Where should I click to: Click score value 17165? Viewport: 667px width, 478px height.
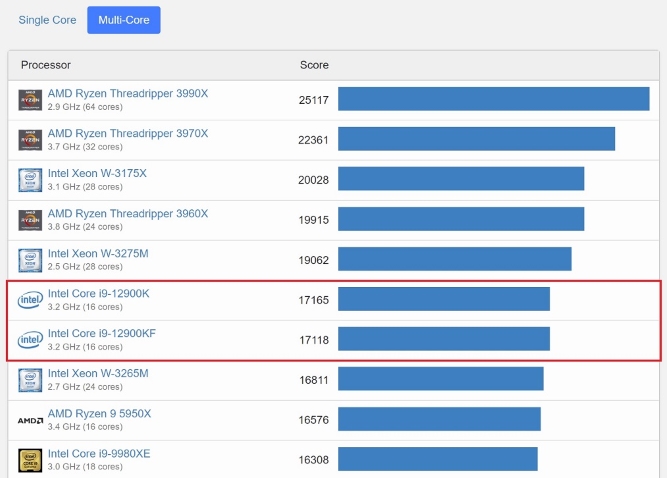tap(314, 300)
